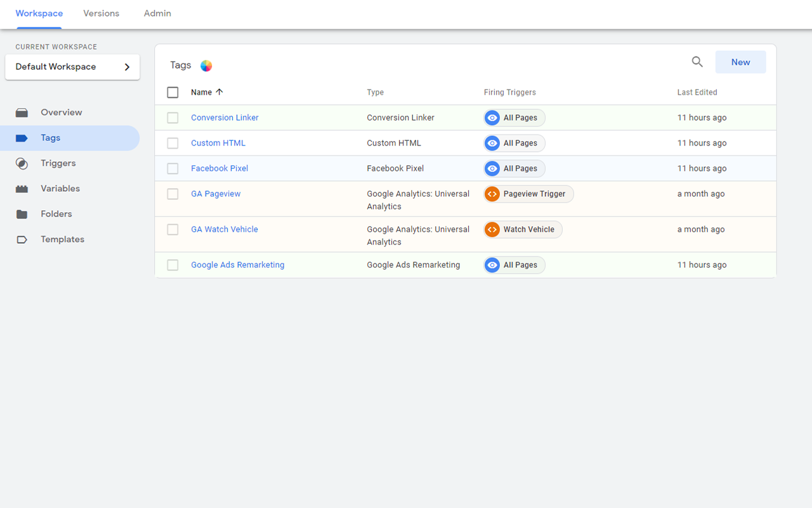Click the orange code icon on Pageview Trigger
The width and height of the screenshot is (812, 508).
[x=492, y=194]
